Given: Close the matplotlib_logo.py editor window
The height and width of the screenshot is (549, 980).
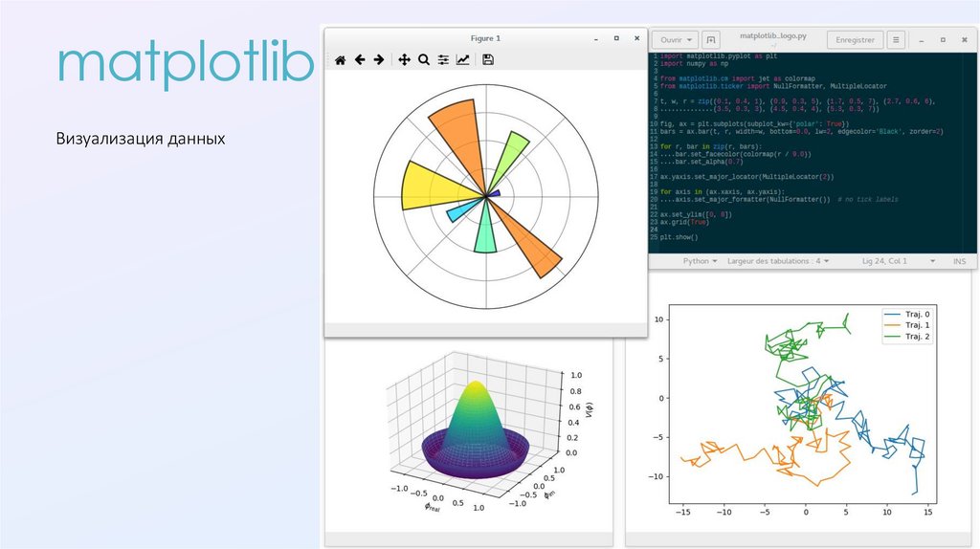Looking at the screenshot, I should point(965,40).
